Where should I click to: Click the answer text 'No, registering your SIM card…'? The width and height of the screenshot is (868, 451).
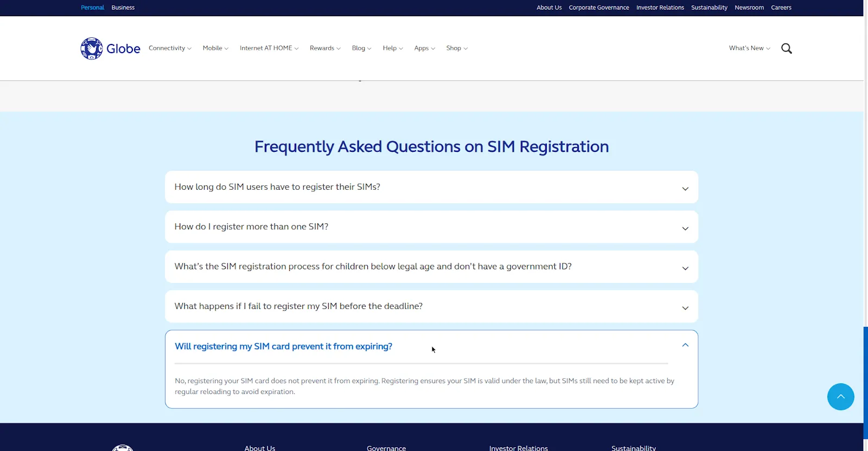point(424,386)
